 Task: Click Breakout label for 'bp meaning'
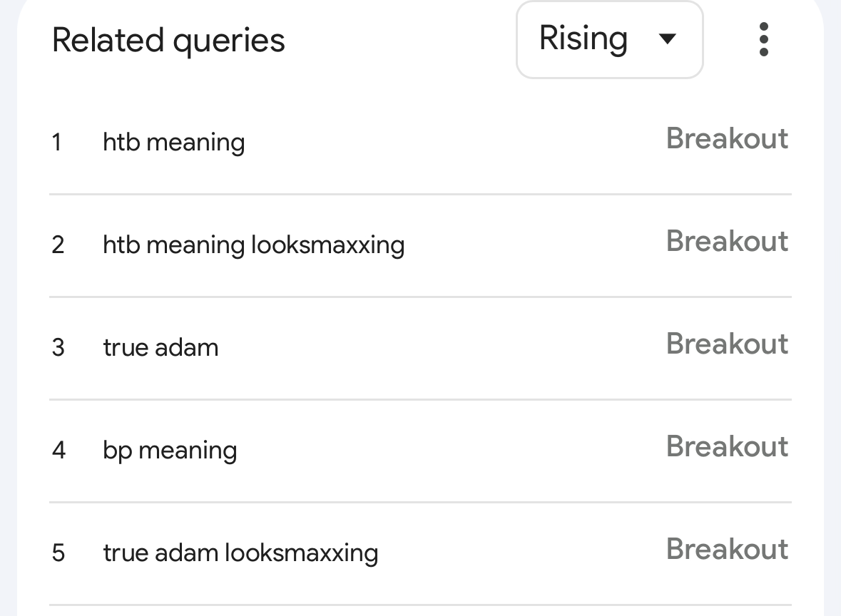(x=727, y=447)
